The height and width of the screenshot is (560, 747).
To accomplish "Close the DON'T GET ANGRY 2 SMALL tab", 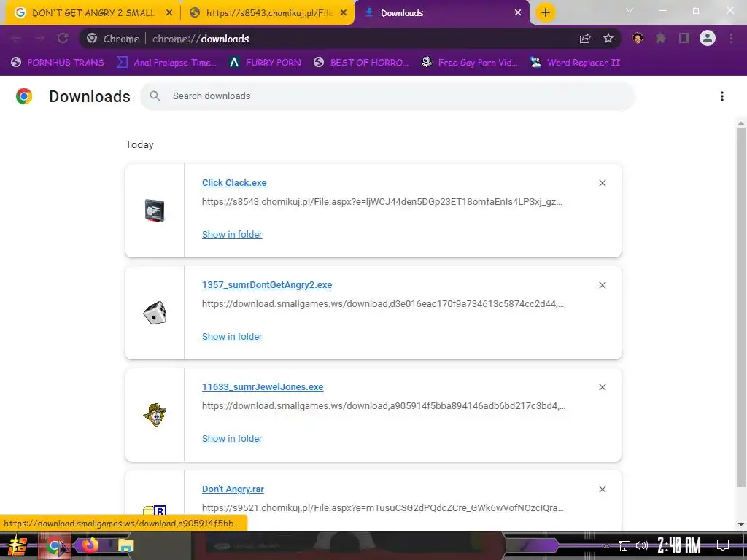I will pyautogui.click(x=169, y=13).
